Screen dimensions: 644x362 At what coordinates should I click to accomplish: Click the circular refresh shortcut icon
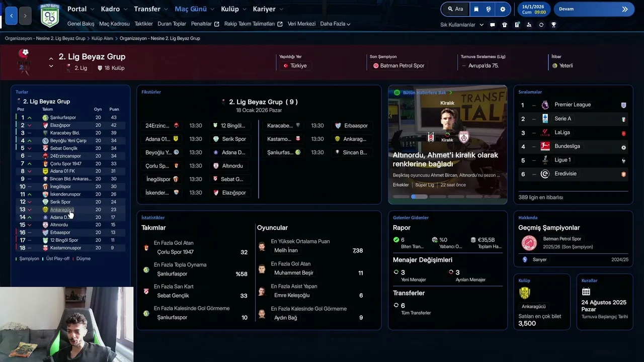point(541,25)
